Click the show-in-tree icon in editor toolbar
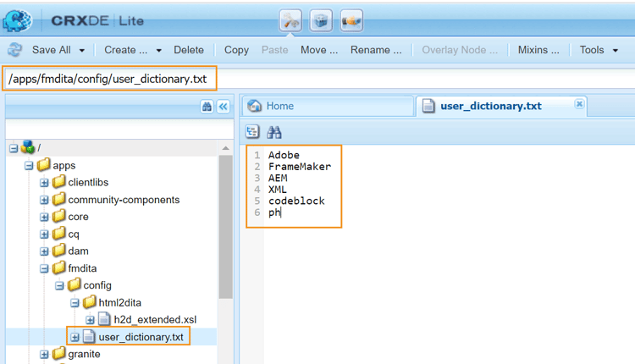Screen dimensions: 635x364 (252, 131)
